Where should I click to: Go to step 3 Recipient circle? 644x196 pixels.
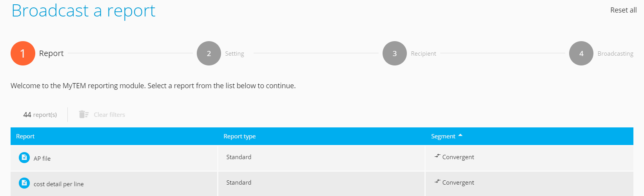pos(395,53)
